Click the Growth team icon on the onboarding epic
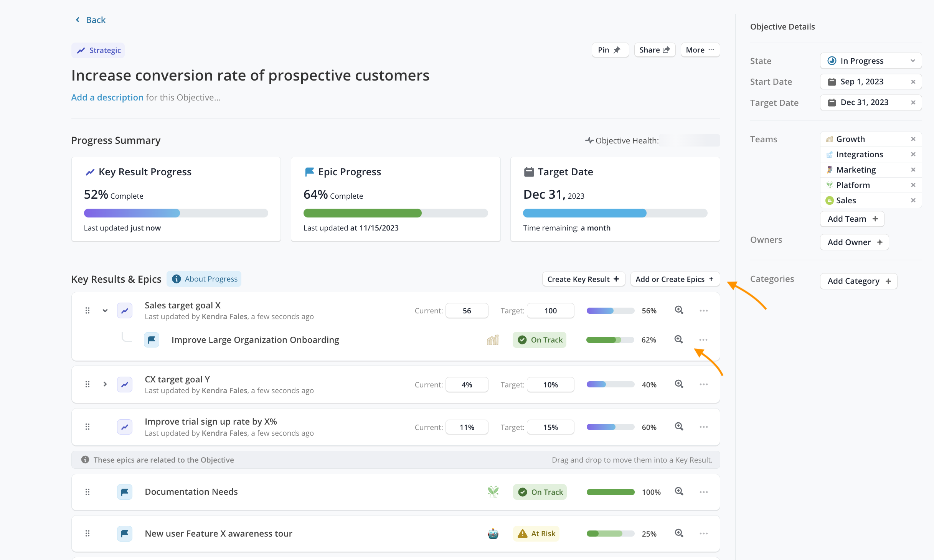934x560 pixels. pyautogui.click(x=493, y=340)
